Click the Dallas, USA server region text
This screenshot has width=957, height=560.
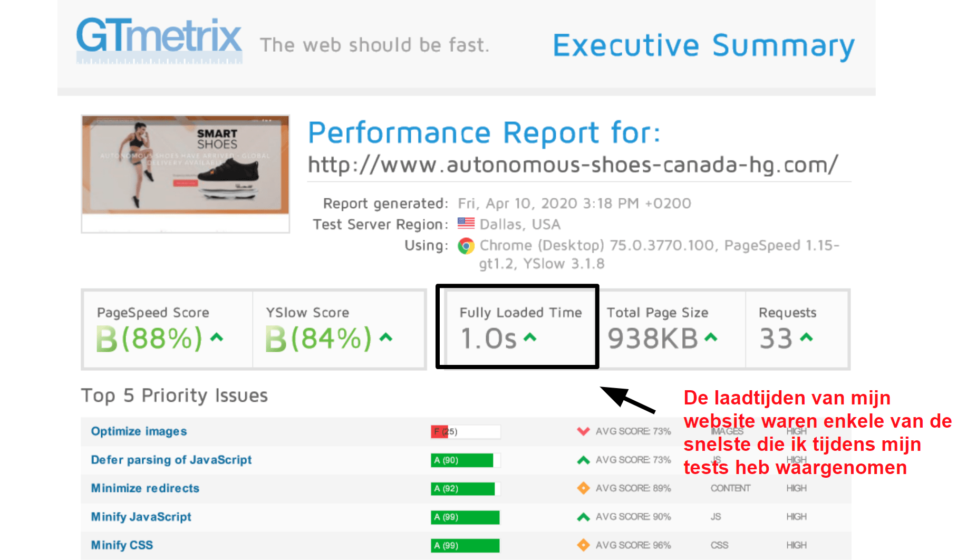[520, 225]
